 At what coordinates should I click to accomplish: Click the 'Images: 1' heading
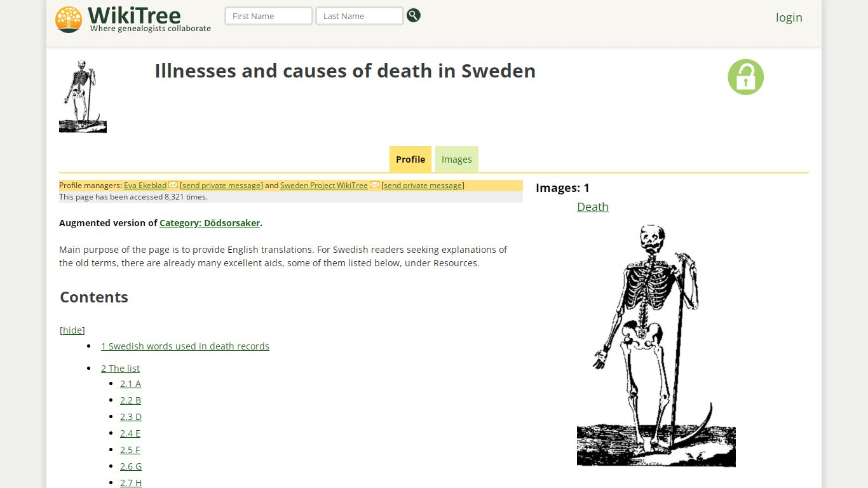click(562, 187)
